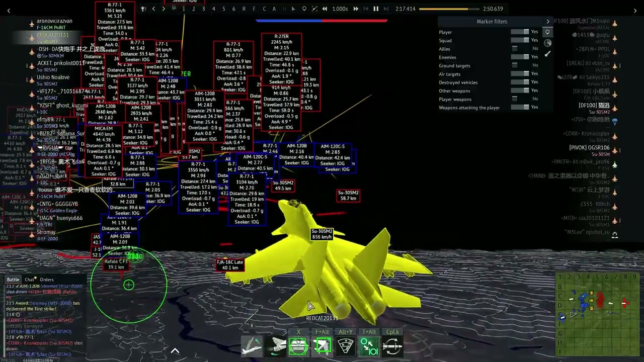644x362 pixels.
Task: Click the cursor arrow icon in replay bar
Action: tap(294, 9)
